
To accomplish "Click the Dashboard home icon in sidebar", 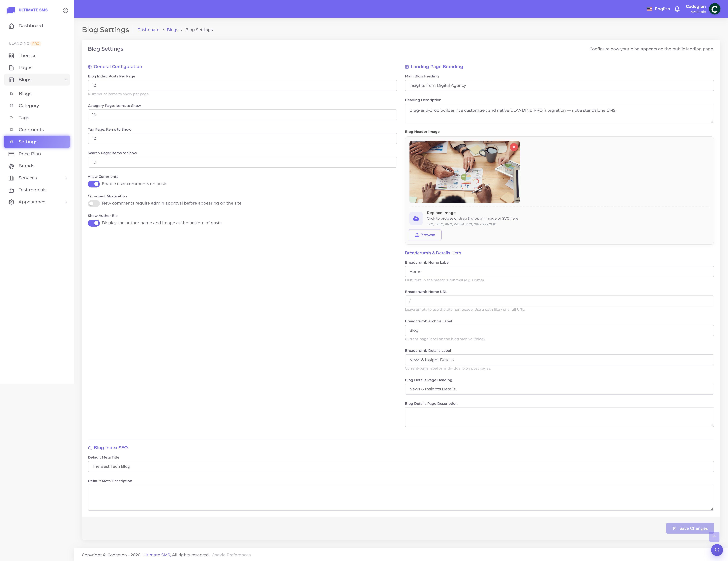I will (11, 26).
